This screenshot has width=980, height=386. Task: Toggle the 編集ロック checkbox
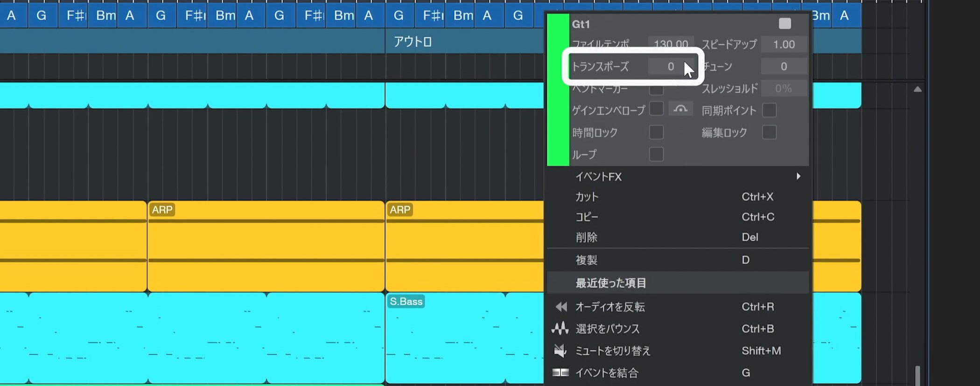point(769,132)
